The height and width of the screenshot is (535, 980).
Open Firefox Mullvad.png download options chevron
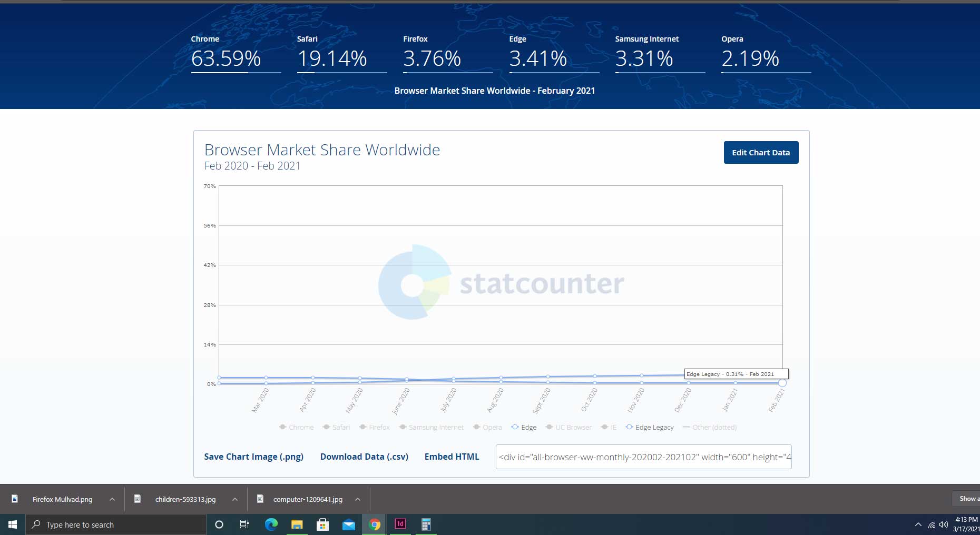112,499
